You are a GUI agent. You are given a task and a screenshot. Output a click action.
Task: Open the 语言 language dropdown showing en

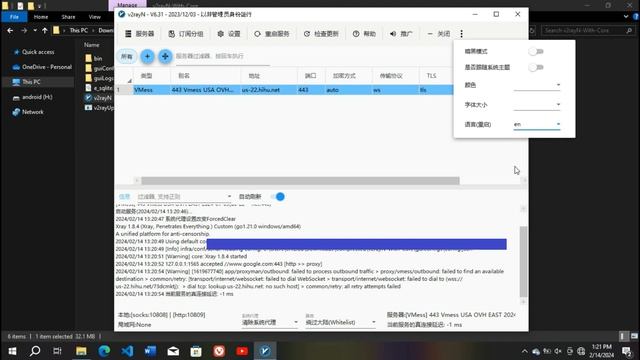[x=537, y=124]
